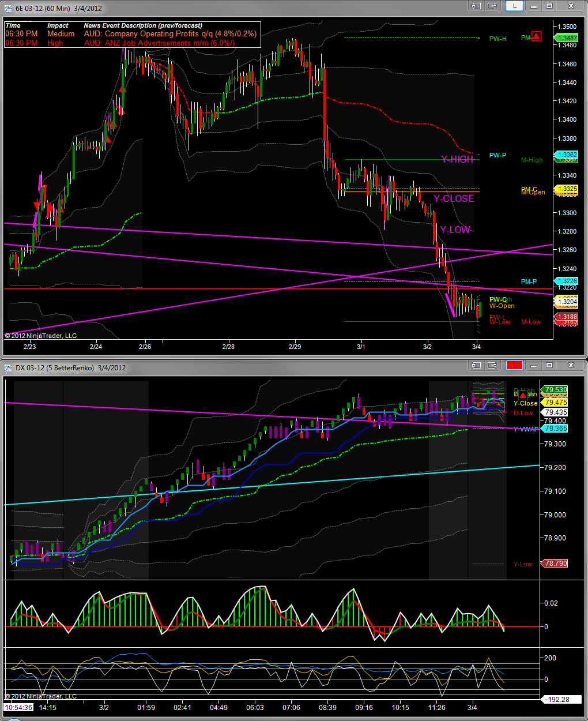This screenshot has height=721, width=588.
Task: Click the M-High level label
Action: 532,160
